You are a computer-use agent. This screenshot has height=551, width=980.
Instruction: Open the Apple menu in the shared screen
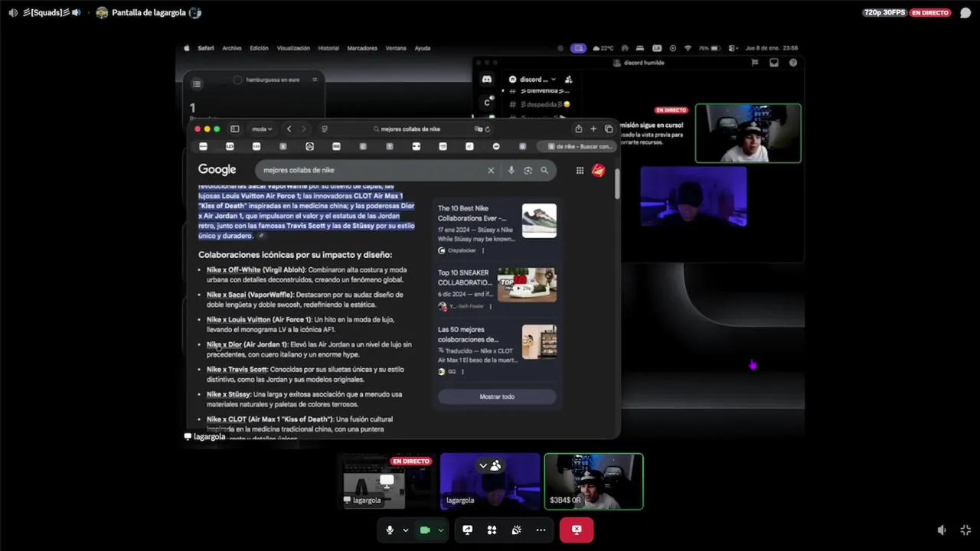[186, 48]
